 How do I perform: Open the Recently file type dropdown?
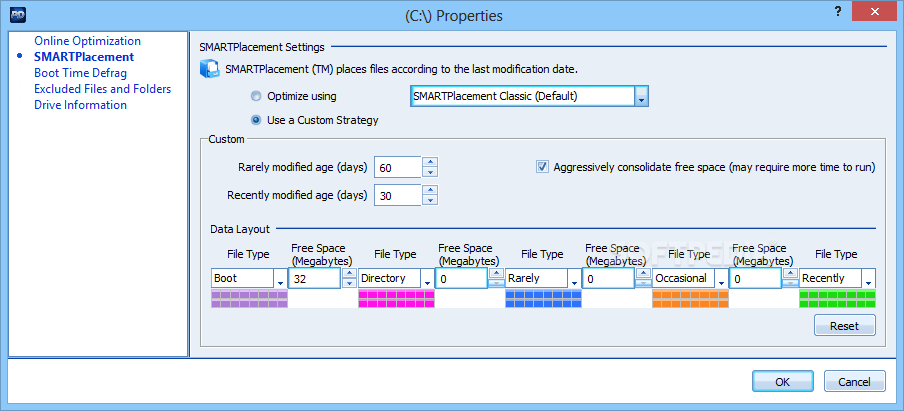click(x=868, y=278)
